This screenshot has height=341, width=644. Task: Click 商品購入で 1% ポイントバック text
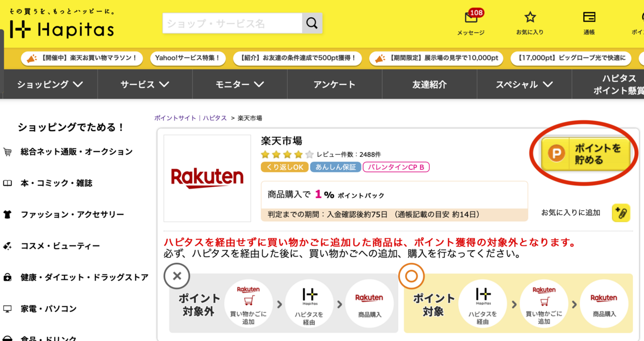point(326,194)
